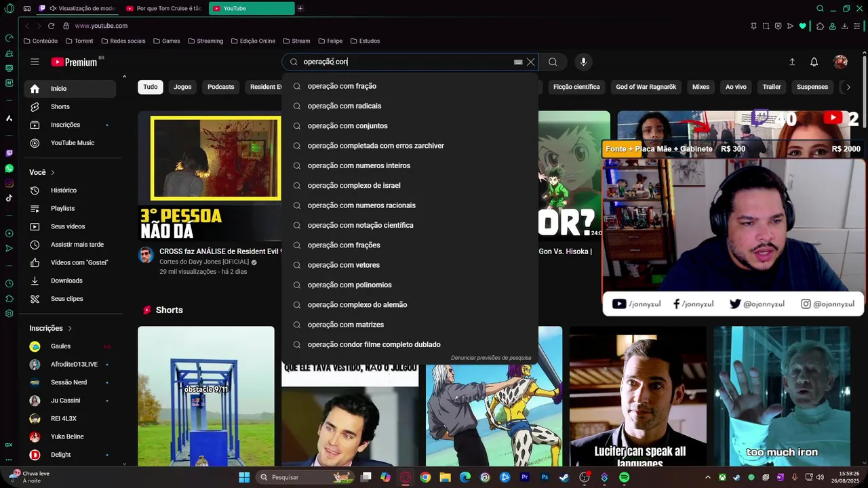The image size is (868, 488).
Task: Select the Trailer filter chip
Action: click(x=772, y=87)
